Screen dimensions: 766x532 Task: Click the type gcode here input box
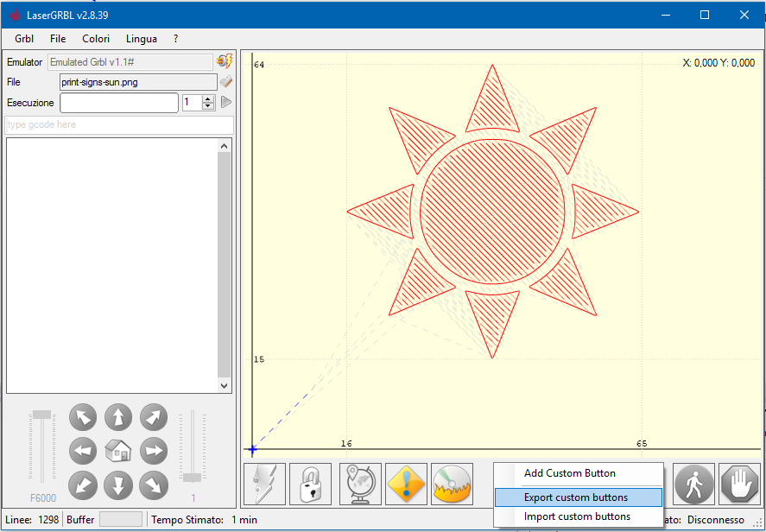(119, 124)
